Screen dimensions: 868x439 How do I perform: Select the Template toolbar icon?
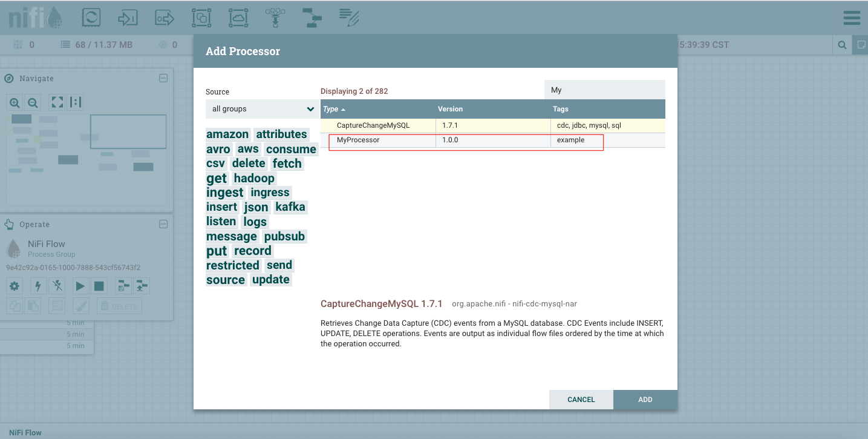point(312,18)
